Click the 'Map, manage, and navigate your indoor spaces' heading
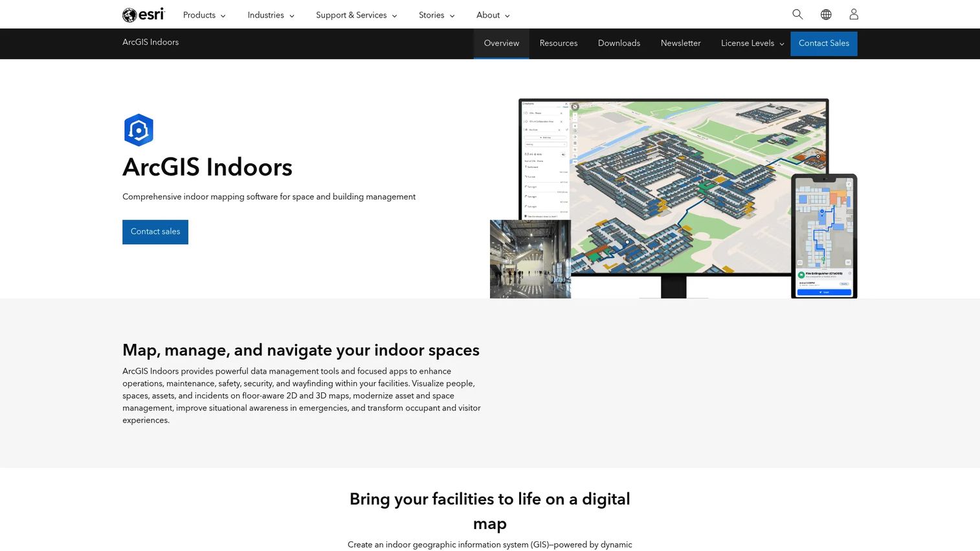The image size is (980, 551). [301, 350]
